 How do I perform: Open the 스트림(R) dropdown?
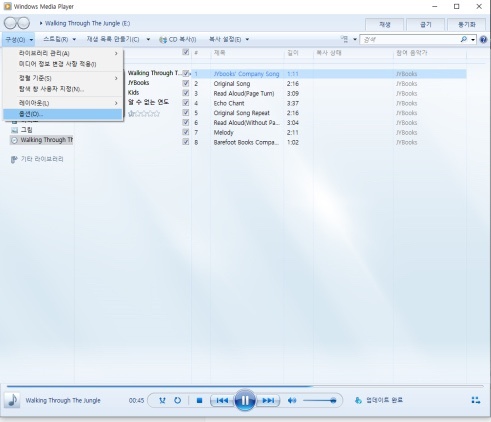pyautogui.click(x=59, y=39)
